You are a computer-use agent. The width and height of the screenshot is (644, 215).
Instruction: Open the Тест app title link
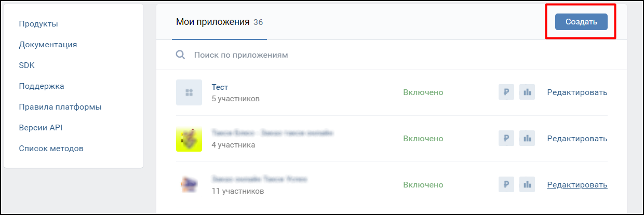point(220,87)
